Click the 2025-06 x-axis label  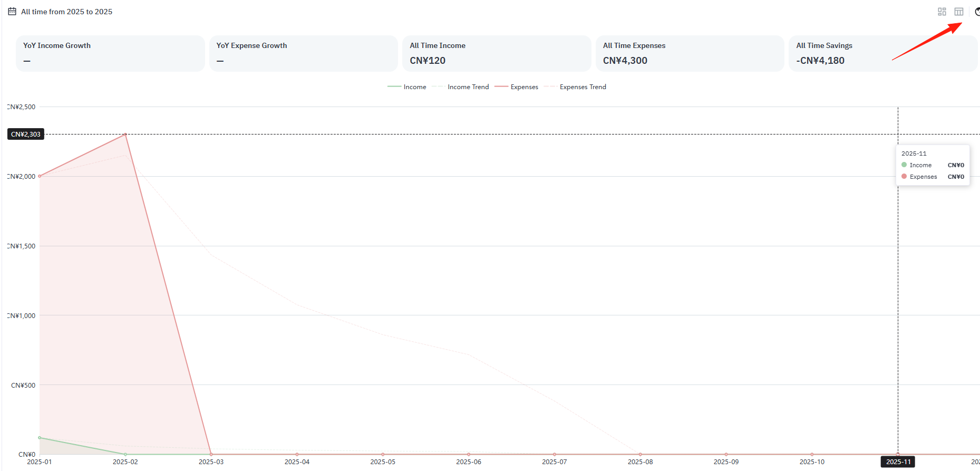coord(469,462)
